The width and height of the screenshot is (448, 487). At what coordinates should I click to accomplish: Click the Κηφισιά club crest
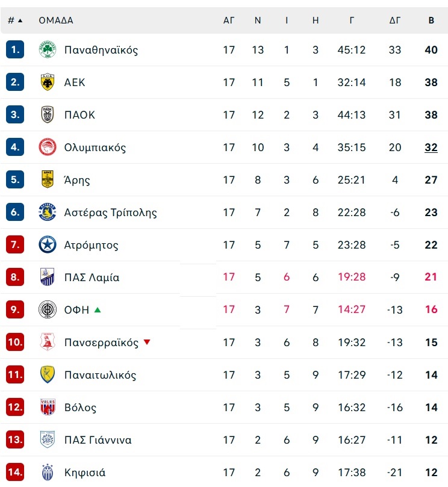tap(47, 472)
